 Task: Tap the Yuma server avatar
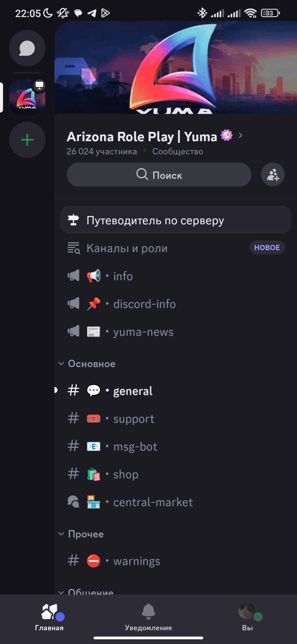(x=27, y=97)
